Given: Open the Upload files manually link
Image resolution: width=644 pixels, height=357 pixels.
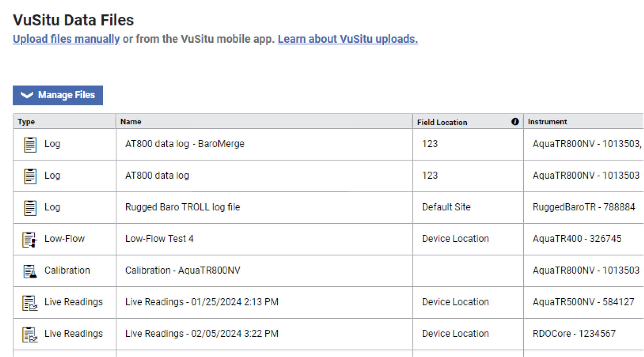Looking at the screenshot, I should coord(66,39).
